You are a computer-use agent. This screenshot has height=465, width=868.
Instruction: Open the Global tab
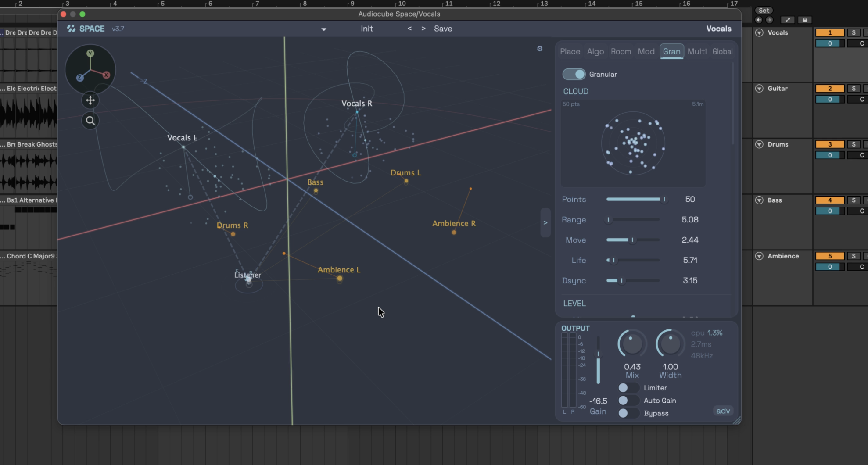coord(722,51)
